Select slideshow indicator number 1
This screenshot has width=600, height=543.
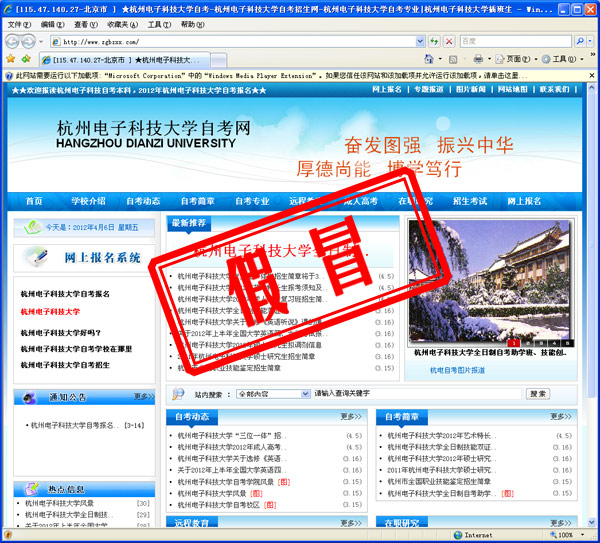[514, 343]
